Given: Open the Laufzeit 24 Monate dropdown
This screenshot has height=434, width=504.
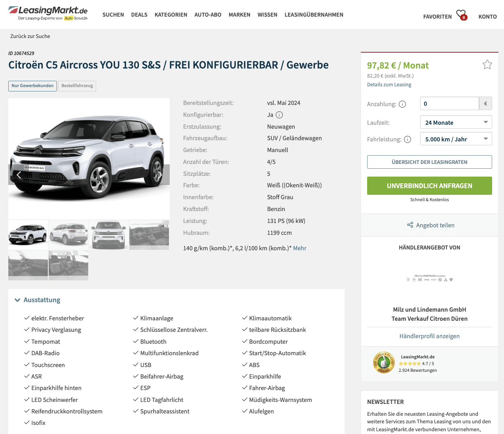Looking at the screenshot, I should [456, 122].
